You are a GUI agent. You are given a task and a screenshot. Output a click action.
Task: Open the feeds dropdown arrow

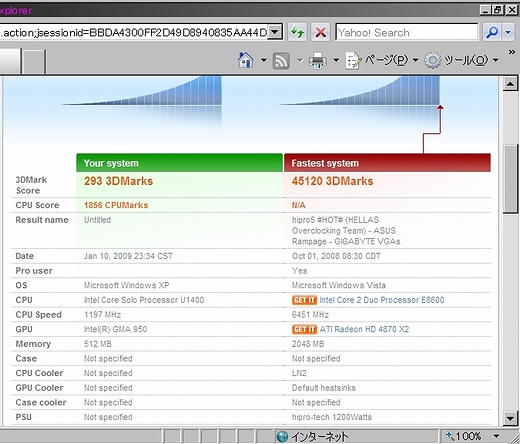click(x=300, y=60)
